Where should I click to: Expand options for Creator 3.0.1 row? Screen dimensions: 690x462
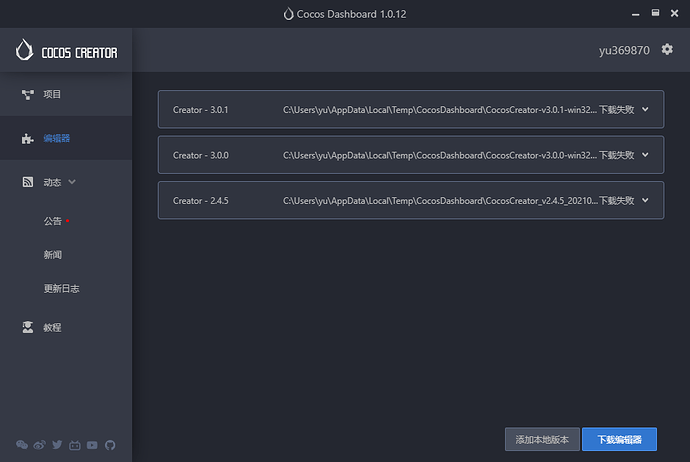tap(645, 109)
